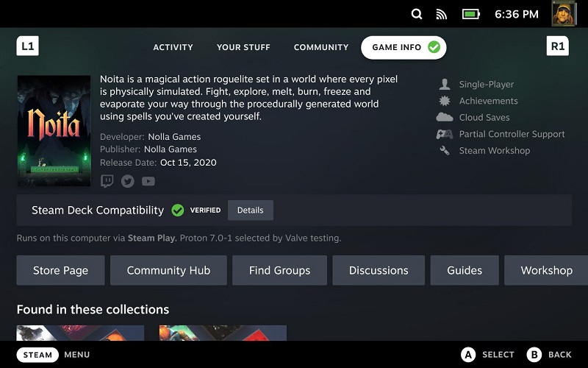Tap the R1 bumper glyph

click(x=558, y=46)
